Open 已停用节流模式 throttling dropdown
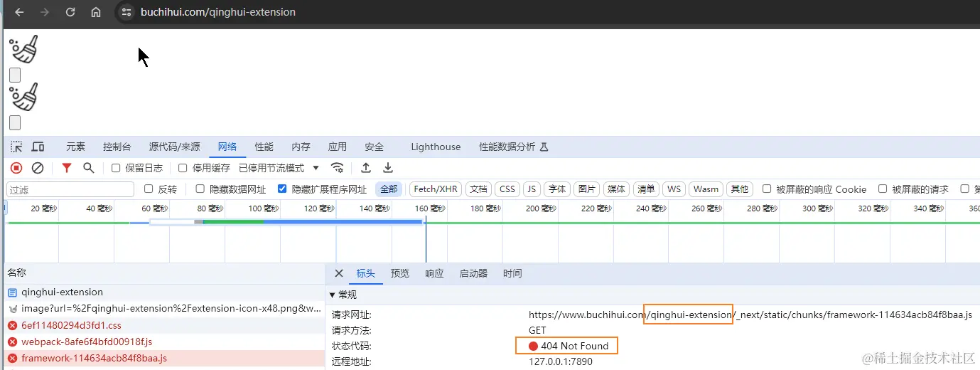The image size is (980, 370). click(x=279, y=168)
